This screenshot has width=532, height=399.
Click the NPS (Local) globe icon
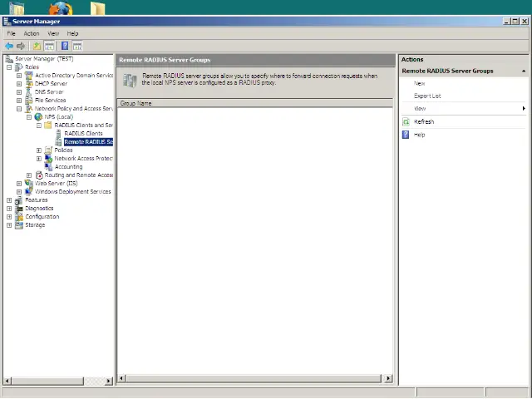click(x=39, y=116)
